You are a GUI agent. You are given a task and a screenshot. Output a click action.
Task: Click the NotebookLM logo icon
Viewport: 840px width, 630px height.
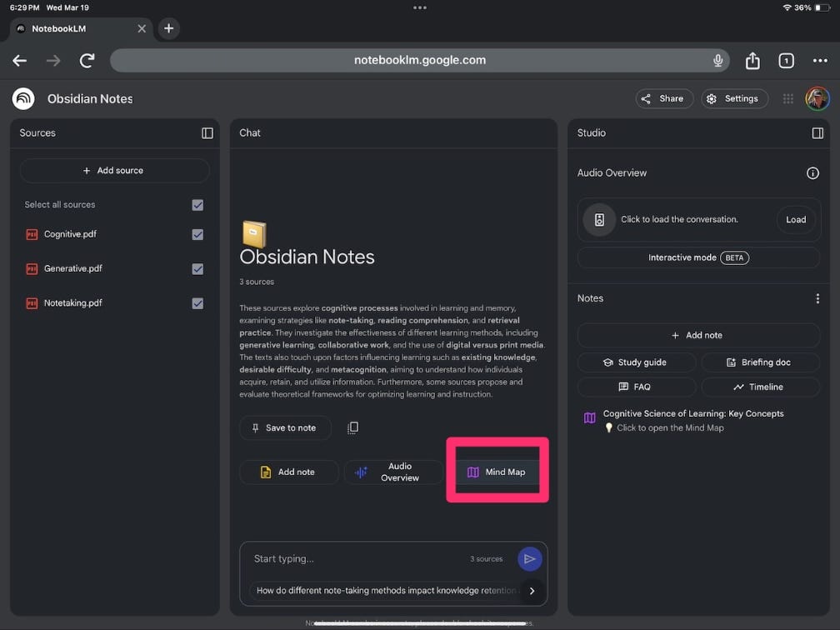23,98
